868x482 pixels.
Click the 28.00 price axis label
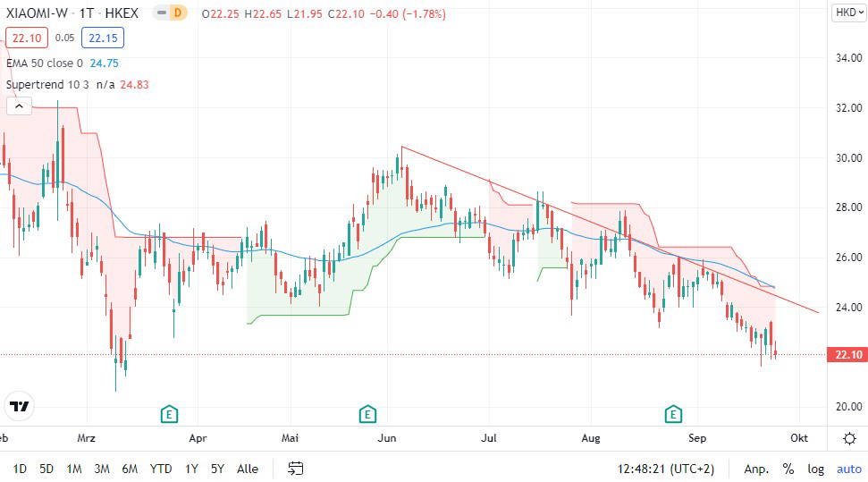(848, 207)
